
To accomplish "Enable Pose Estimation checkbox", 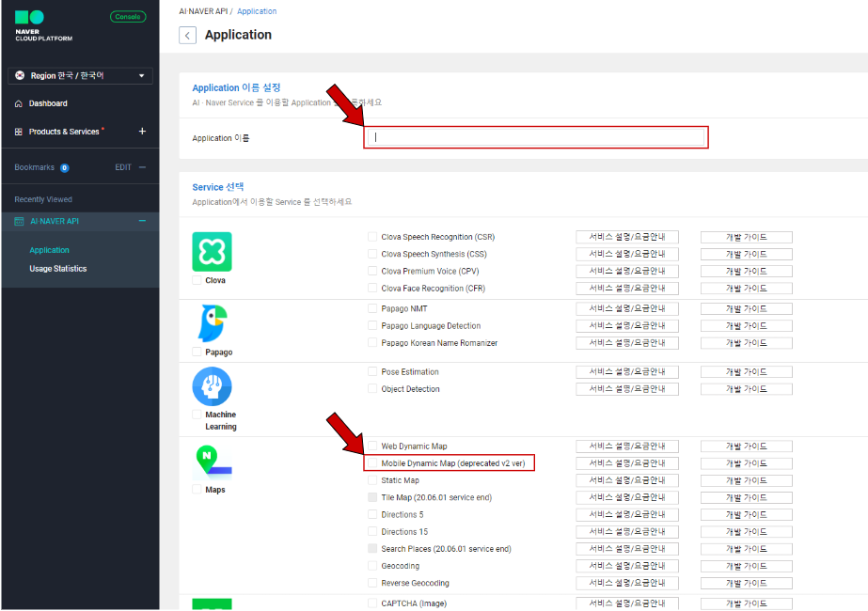I will coord(372,371).
